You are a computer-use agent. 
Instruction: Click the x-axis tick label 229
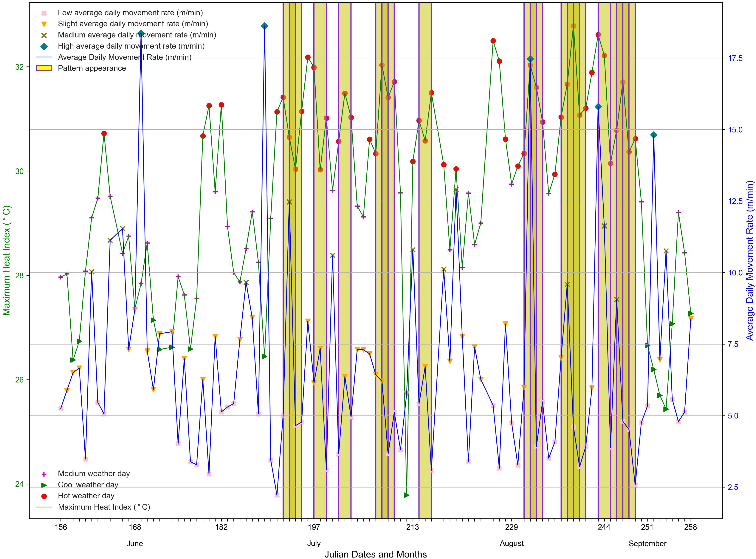click(512, 528)
